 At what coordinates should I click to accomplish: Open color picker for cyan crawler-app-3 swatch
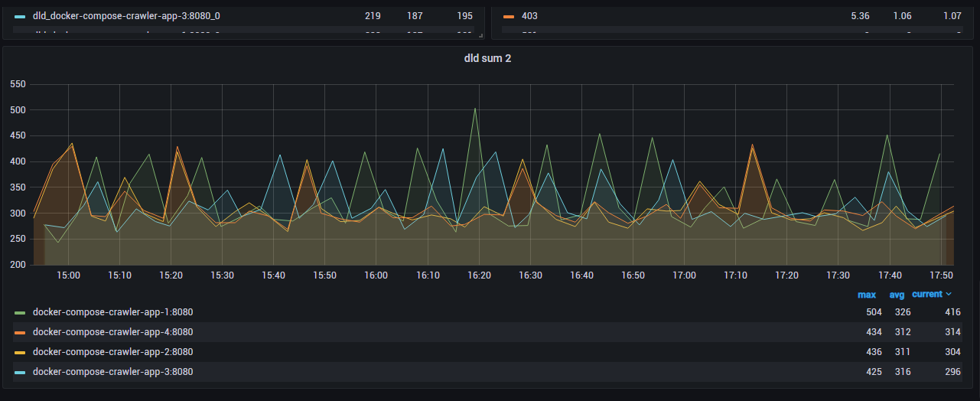[x=20, y=372]
